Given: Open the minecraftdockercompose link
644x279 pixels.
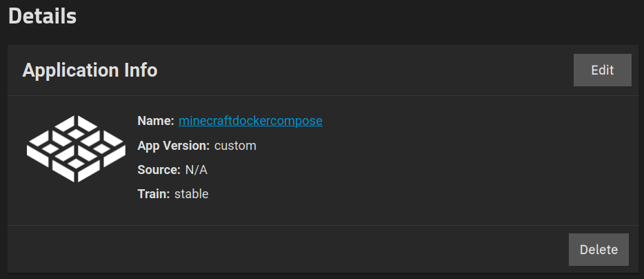Looking at the screenshot, I should coord(250,121).
